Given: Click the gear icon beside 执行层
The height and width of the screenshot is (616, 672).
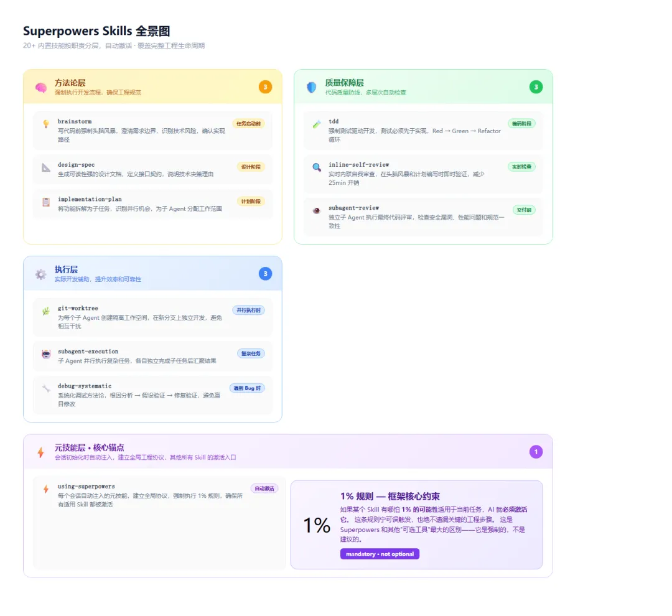Looking at the screenshot, I should (x=40, y=274).
